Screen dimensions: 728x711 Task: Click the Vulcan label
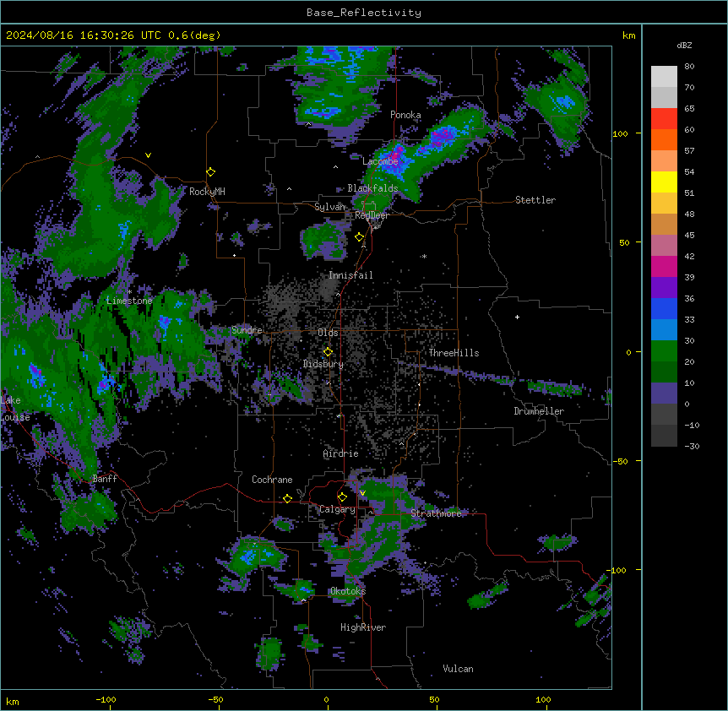pos(458,669)
